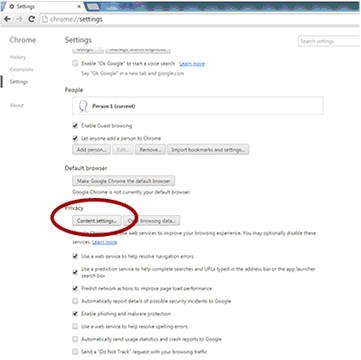
Task: Toggle Let anyone add a person to Chrome
Action: [75, 138]
